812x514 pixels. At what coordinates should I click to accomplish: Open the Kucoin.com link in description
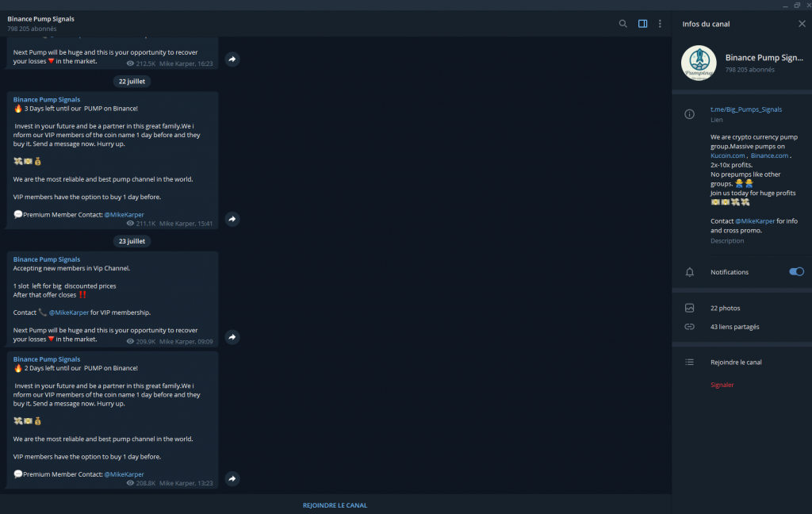727,156
